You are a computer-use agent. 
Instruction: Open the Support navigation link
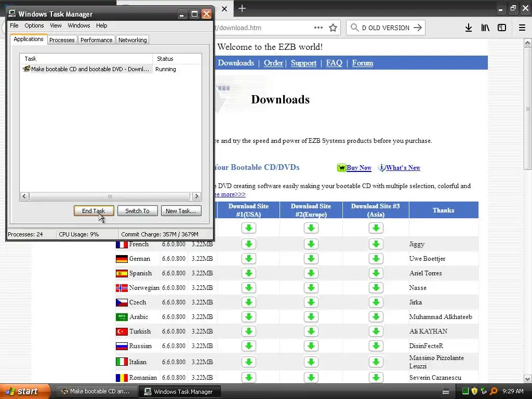pyautogui.click(x=303, y=63)
